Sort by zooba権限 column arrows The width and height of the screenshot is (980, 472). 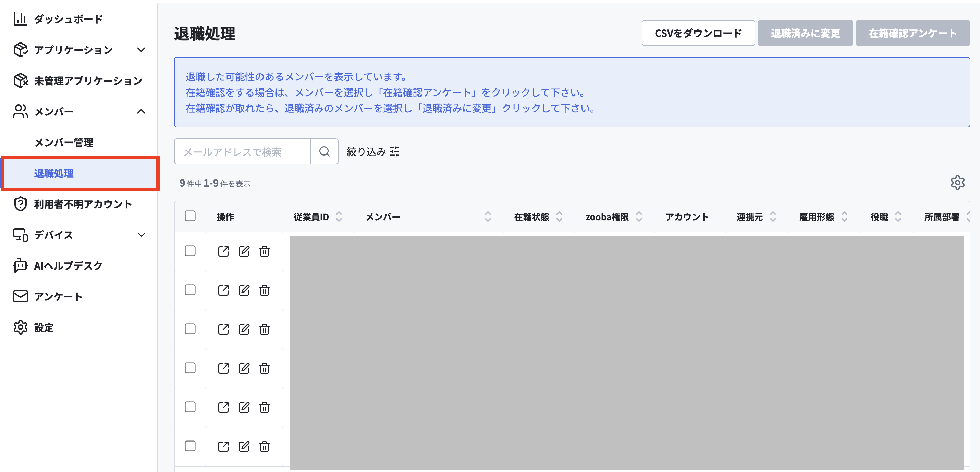[x=639, y=217]
